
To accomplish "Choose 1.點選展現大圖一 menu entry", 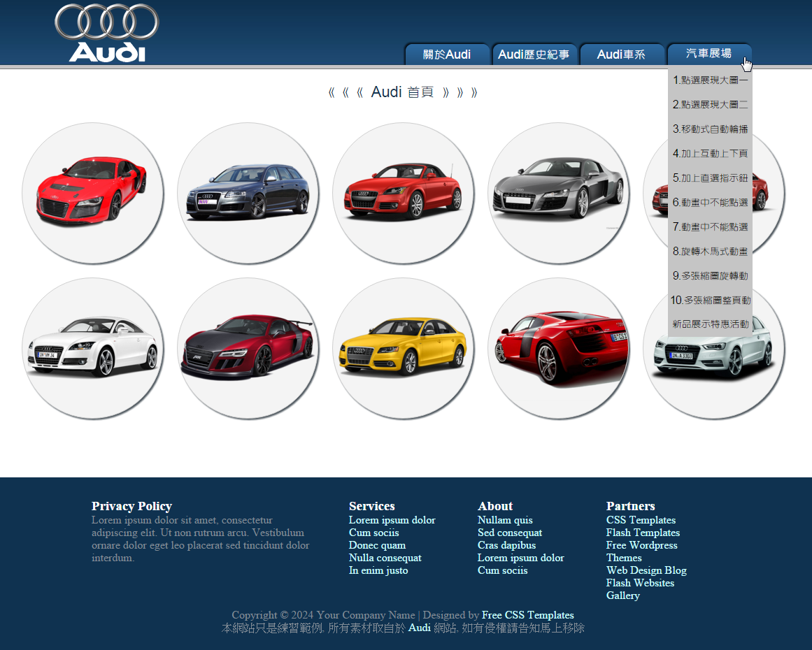I will 710,80.
